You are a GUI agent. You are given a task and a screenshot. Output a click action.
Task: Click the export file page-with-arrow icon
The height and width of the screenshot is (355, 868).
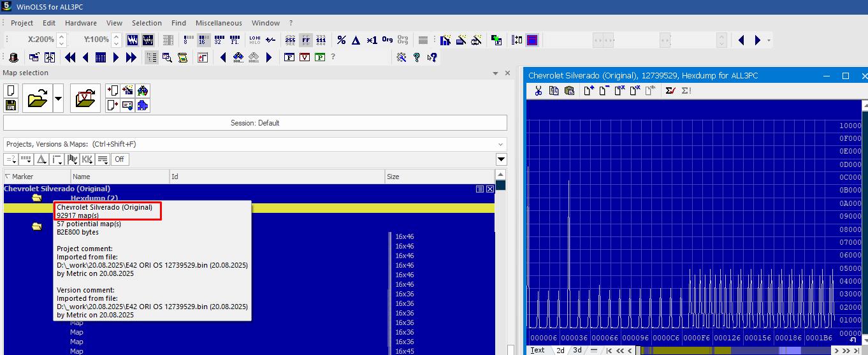click(x=112, y=105)
